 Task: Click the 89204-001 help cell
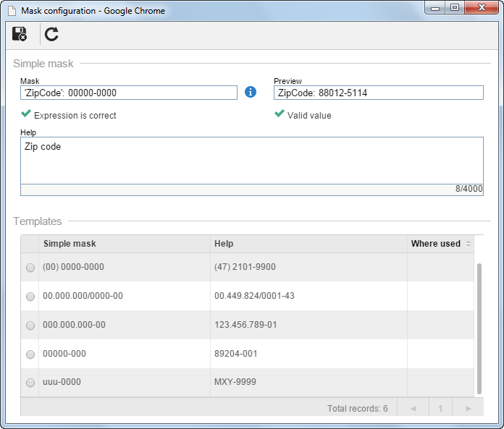pos(308,354)
